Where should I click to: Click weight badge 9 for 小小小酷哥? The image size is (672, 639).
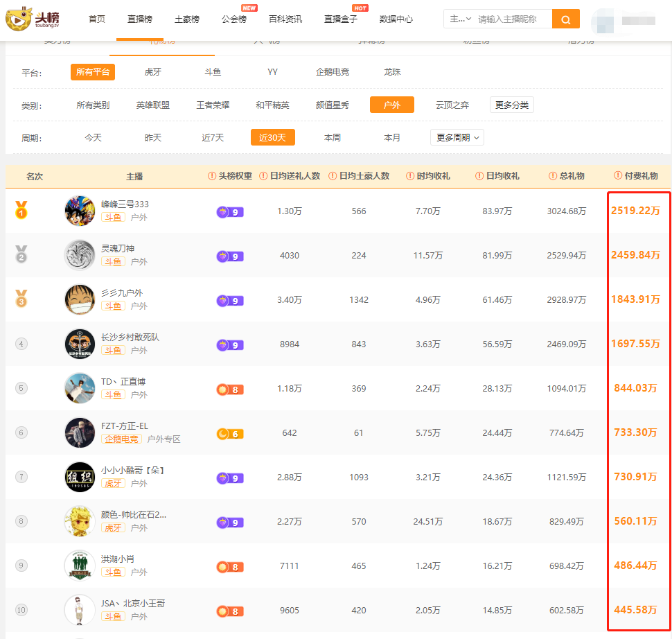pos(230,478)
